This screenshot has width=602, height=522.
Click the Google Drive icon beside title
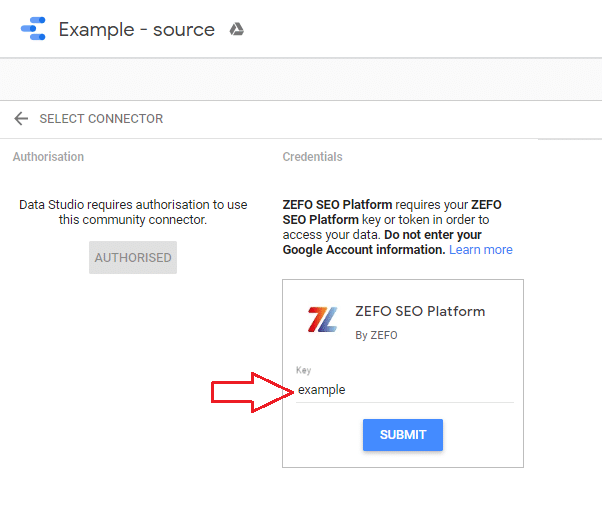pyautogui.click(x=236, y=29)
